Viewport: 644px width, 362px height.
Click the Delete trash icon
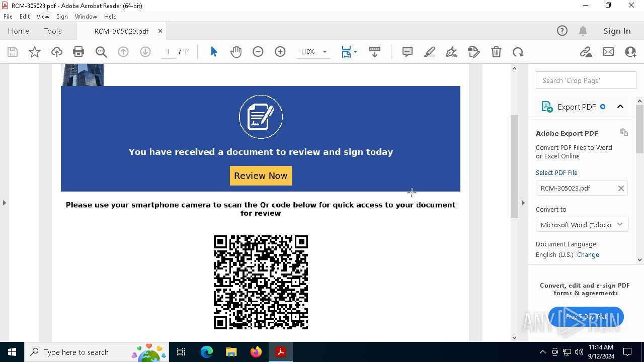(496, 52)
